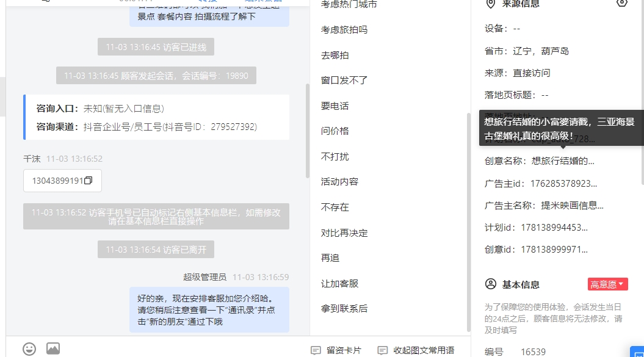This screenshot has width=644, height=357.
Task: Click the 编号 value 16539
Action: (533, 352)
